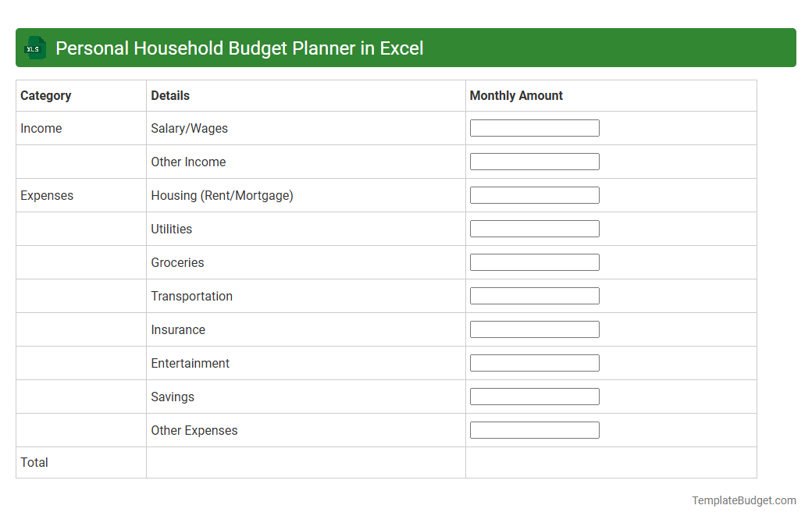This screenshot has width=812, height=523.
Task: Click the Category column header
Action: coord(46,95)
